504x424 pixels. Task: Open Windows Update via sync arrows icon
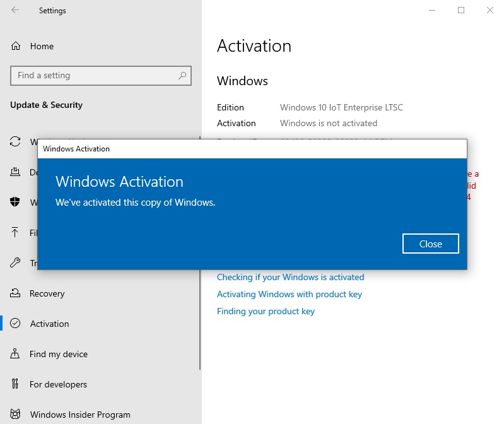click(16, 142)
